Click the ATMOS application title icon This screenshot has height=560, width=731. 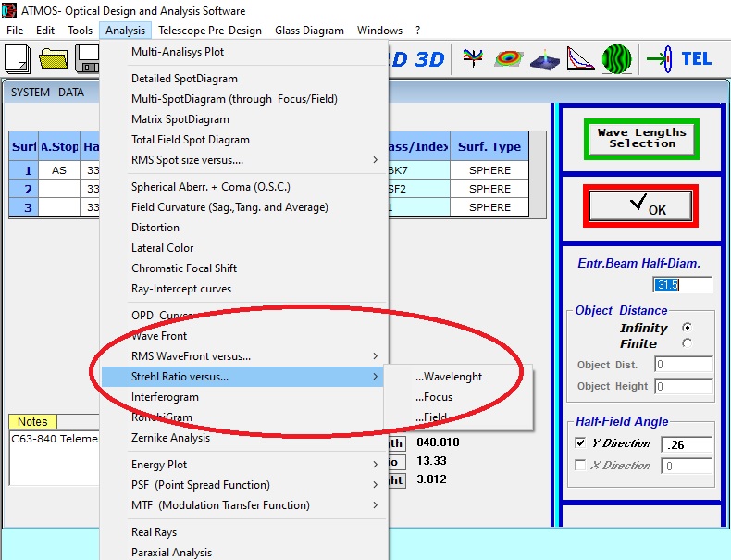pyautogui.click(x=9, y=10)
